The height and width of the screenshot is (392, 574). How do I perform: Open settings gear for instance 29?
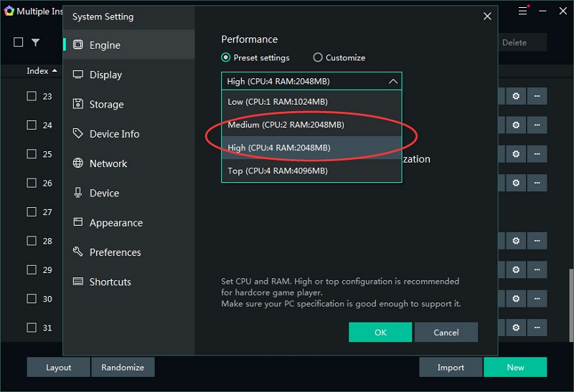click(x=516, y=270)
